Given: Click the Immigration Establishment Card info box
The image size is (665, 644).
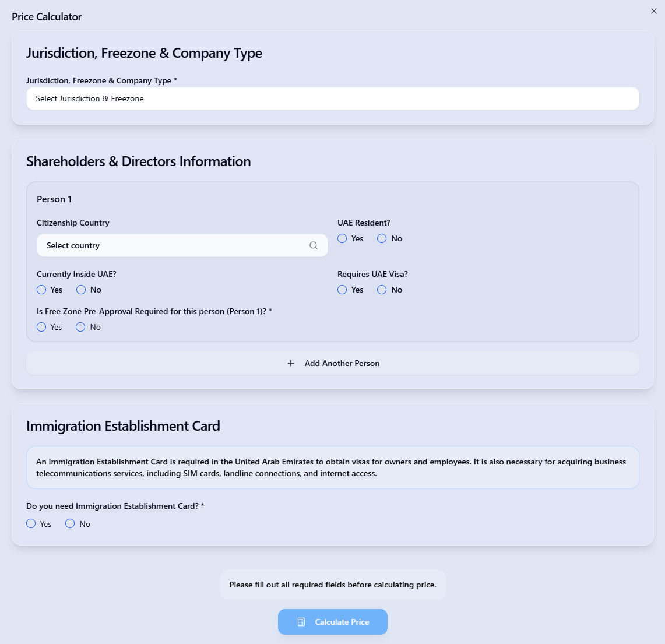Looking at the screenshot, I should point(332,467).
